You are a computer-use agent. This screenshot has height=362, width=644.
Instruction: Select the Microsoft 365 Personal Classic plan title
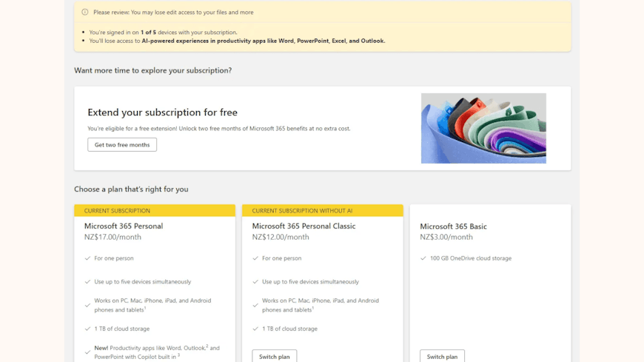(304, 226)
